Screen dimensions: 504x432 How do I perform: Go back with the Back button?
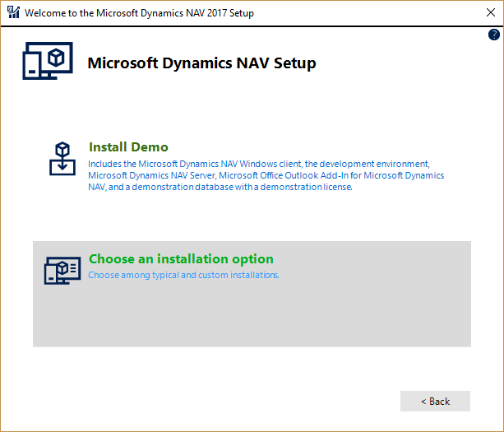click(x=435, y=401)
